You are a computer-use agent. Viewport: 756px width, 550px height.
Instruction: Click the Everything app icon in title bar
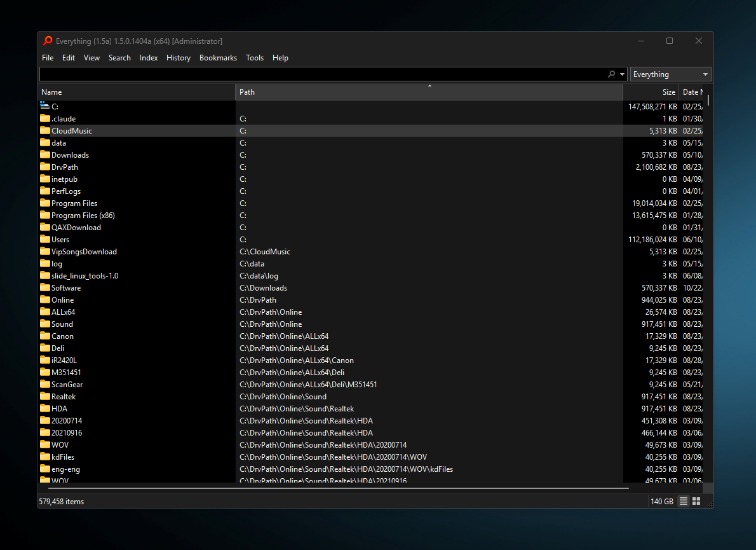[x=48, y=41]
